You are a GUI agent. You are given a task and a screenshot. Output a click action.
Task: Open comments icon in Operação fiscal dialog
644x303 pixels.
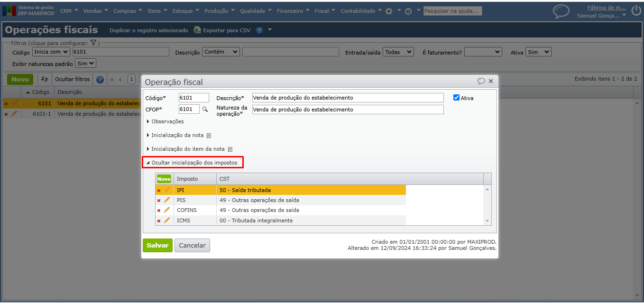click(x=481, y=81)
